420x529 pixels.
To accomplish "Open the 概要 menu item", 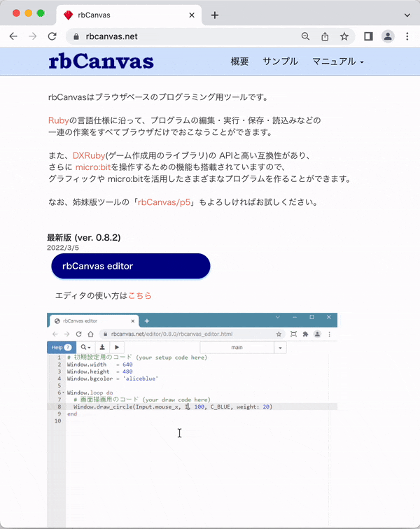I will click(239, 62).
